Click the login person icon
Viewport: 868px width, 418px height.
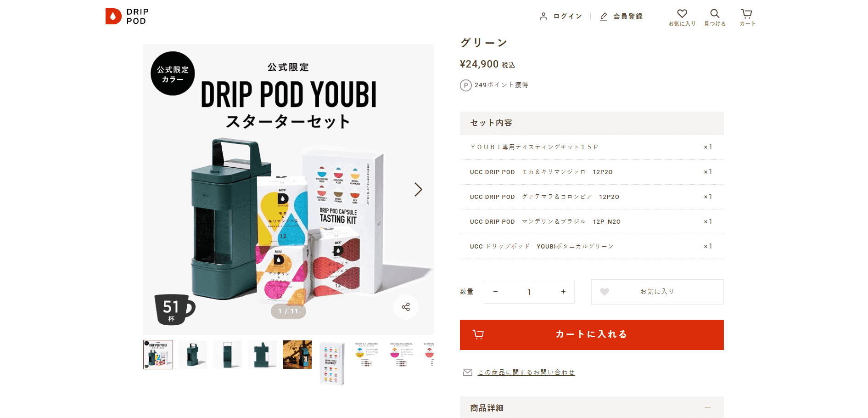(543, 17)
